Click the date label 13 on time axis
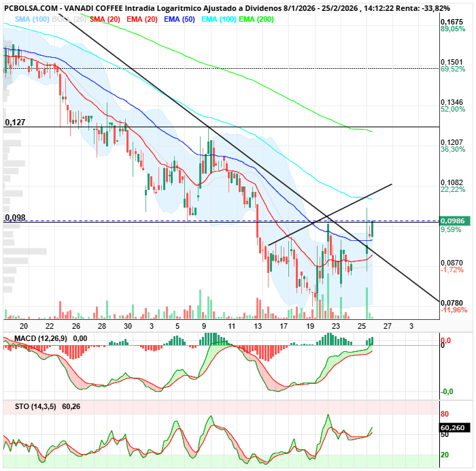This screenshot has height=471, width=476. pyautogui.click(x=258, y=326)
